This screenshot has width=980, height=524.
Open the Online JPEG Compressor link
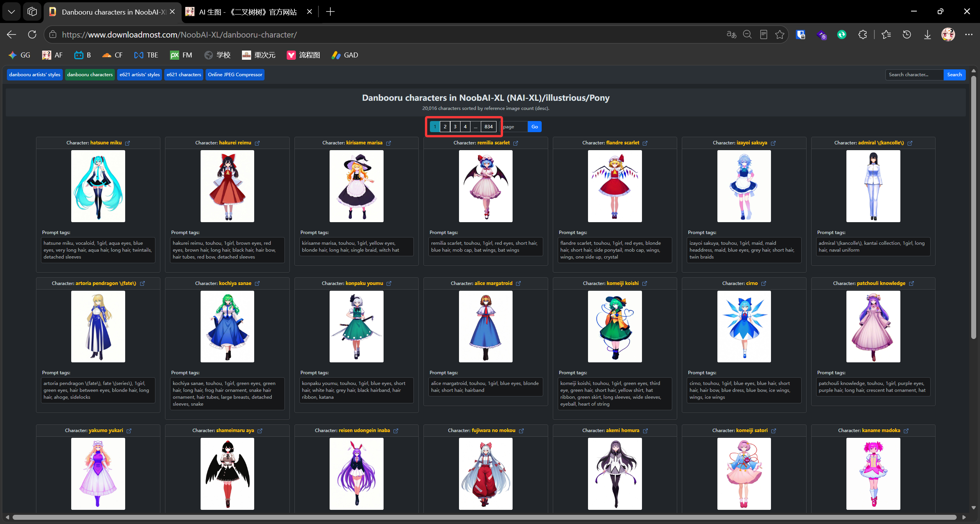tap(235, 75)
